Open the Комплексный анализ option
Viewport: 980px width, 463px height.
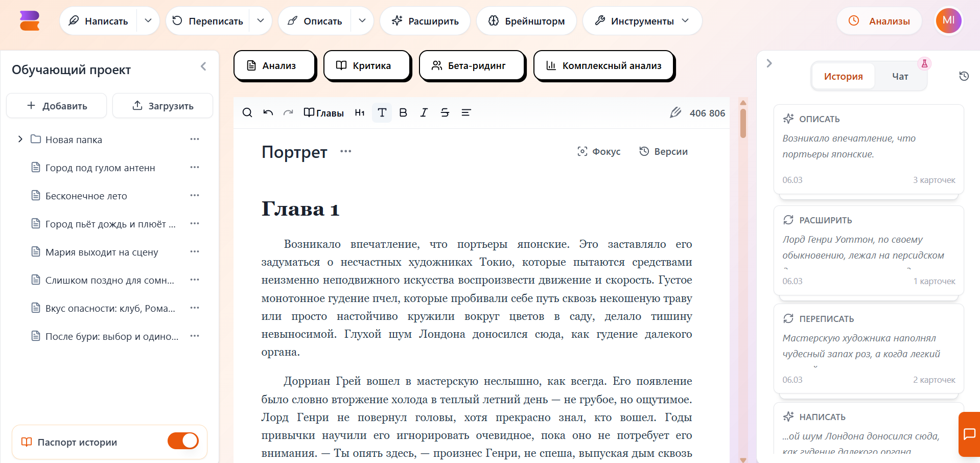tap(604, 65)
